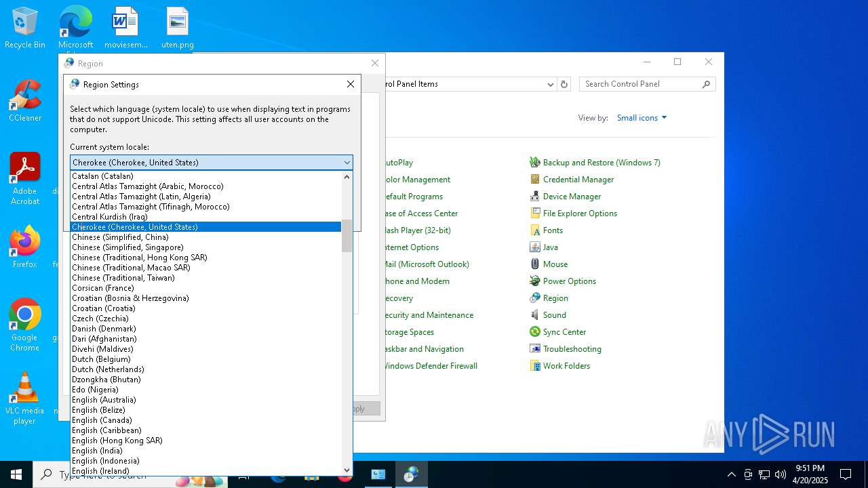Select Chinese (Traditional, Taiwan) locale
Screen dimensions: 868x488
pyautogui.click(x=206, y=278)
